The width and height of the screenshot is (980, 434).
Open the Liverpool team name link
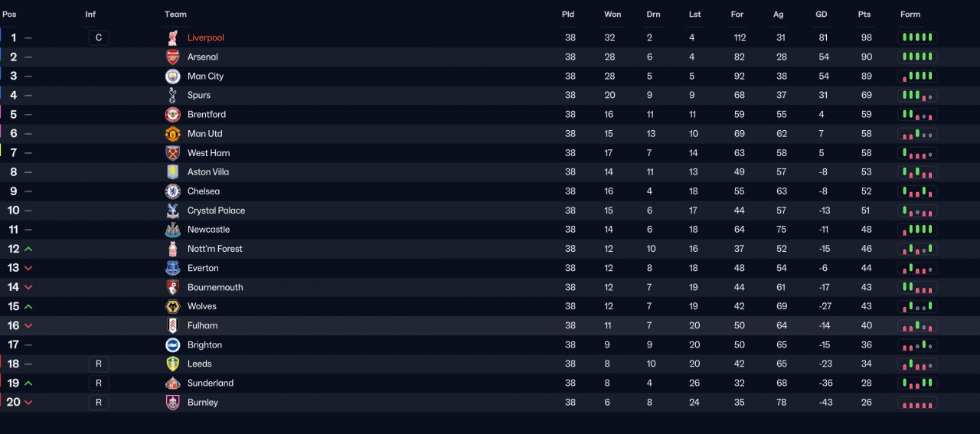206,38
